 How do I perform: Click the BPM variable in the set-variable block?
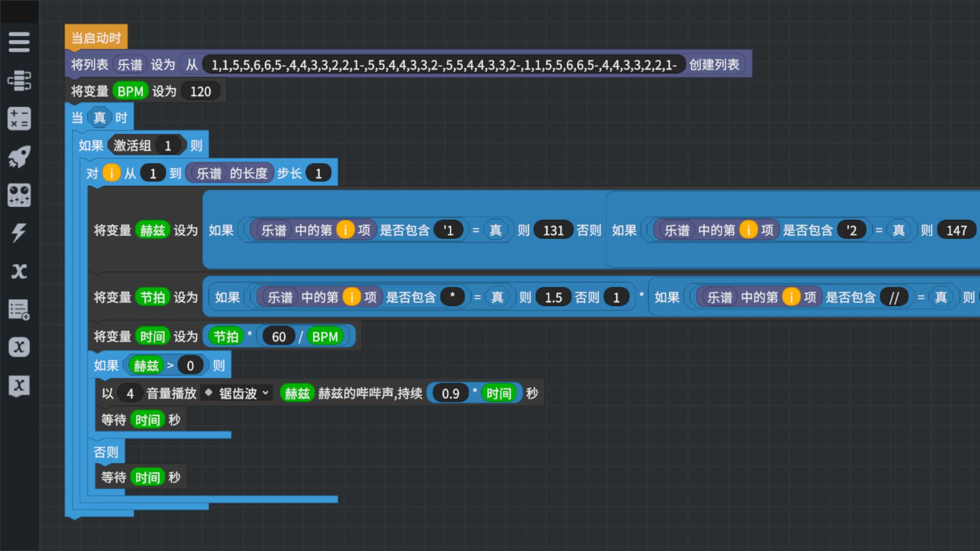pos(130,91)
